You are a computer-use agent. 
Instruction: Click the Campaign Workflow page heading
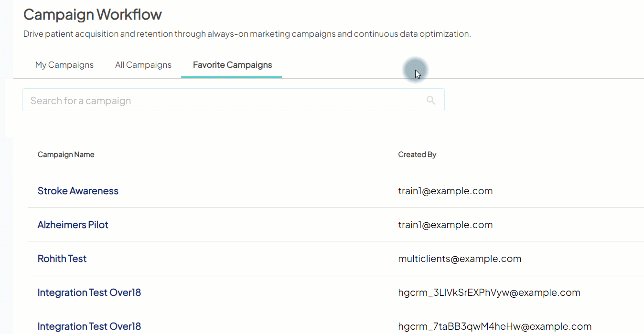coord(93,15)
